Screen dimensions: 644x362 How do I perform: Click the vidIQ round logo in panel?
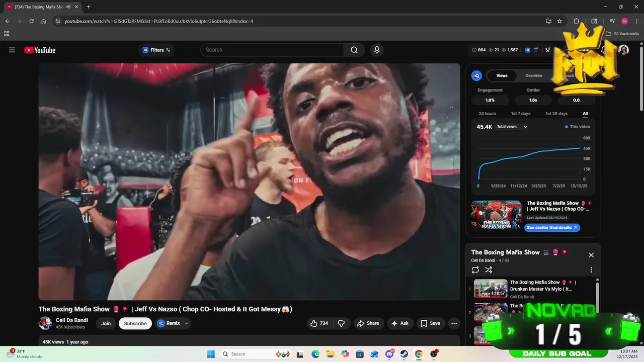pos(476,75)
